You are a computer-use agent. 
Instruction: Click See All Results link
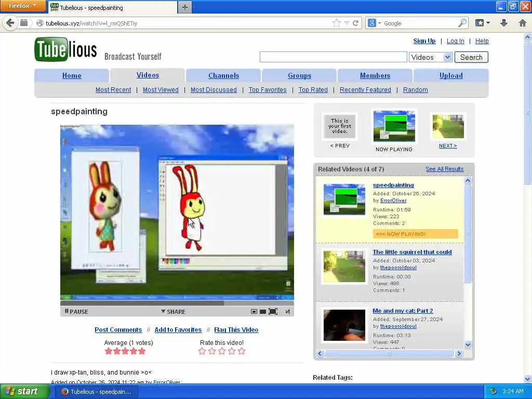click(445, 169)
